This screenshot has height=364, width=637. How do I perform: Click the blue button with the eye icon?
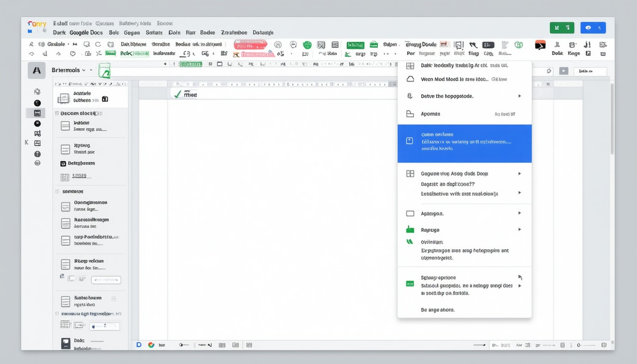(593, 28)
